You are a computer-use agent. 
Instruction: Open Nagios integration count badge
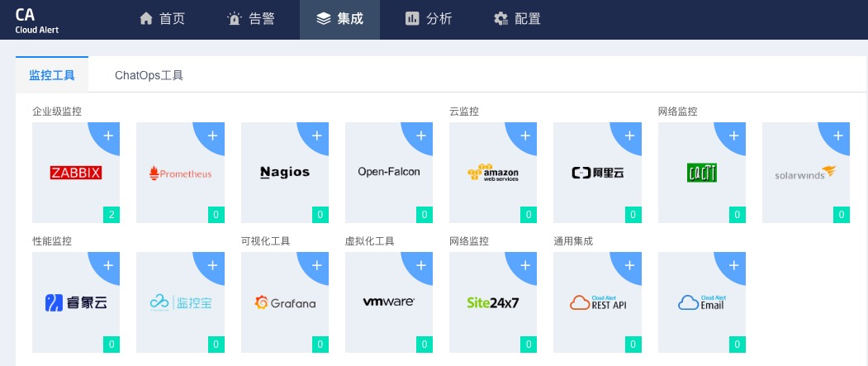coord(320,214)
